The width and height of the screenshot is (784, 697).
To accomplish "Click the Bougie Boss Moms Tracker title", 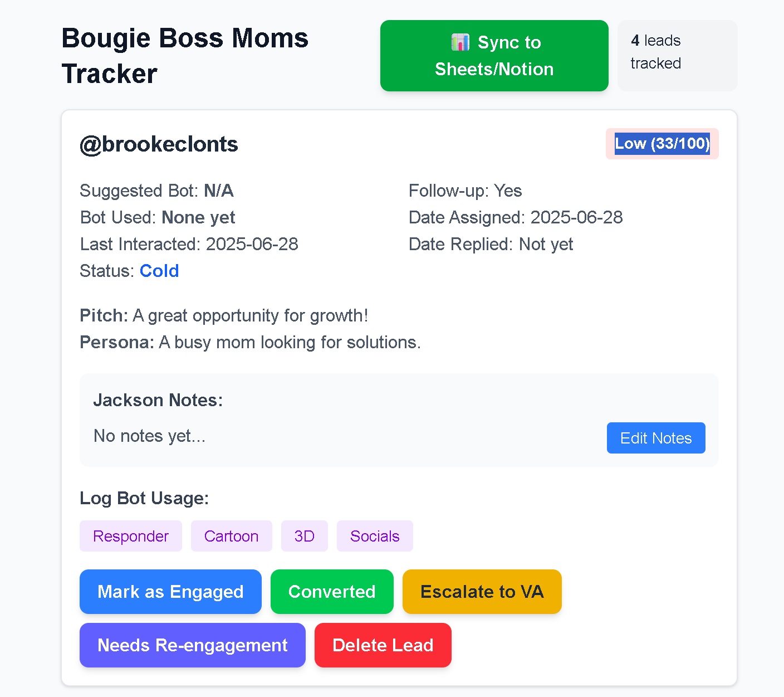I will 184,56.
